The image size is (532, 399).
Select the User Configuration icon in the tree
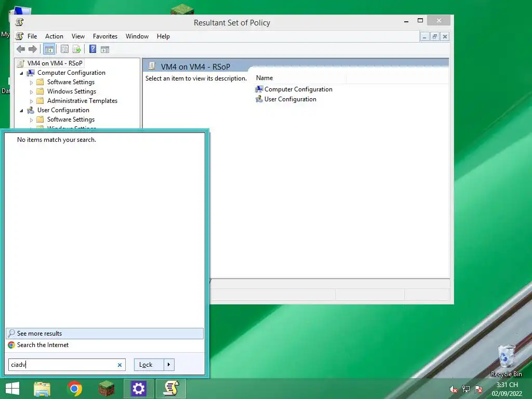[x=31, y=110]
